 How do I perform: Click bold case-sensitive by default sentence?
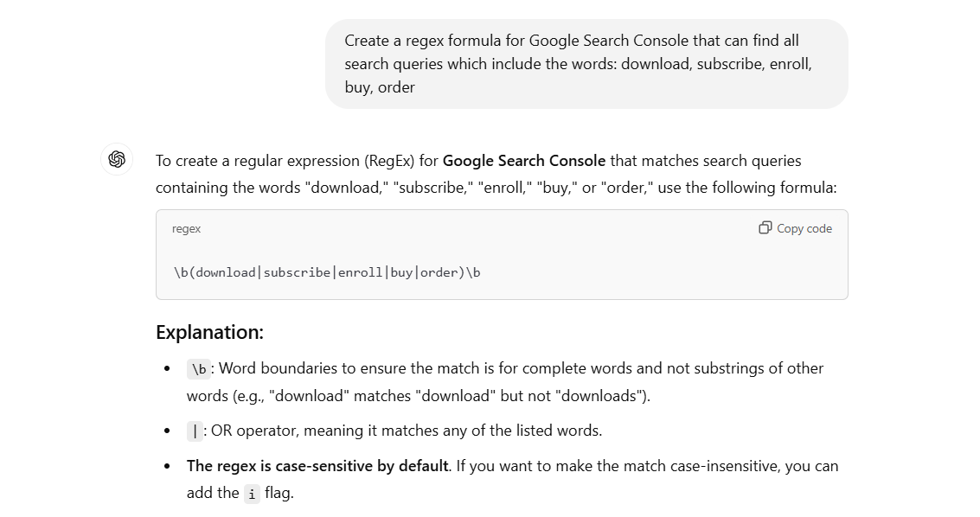[x=317, y=466]
